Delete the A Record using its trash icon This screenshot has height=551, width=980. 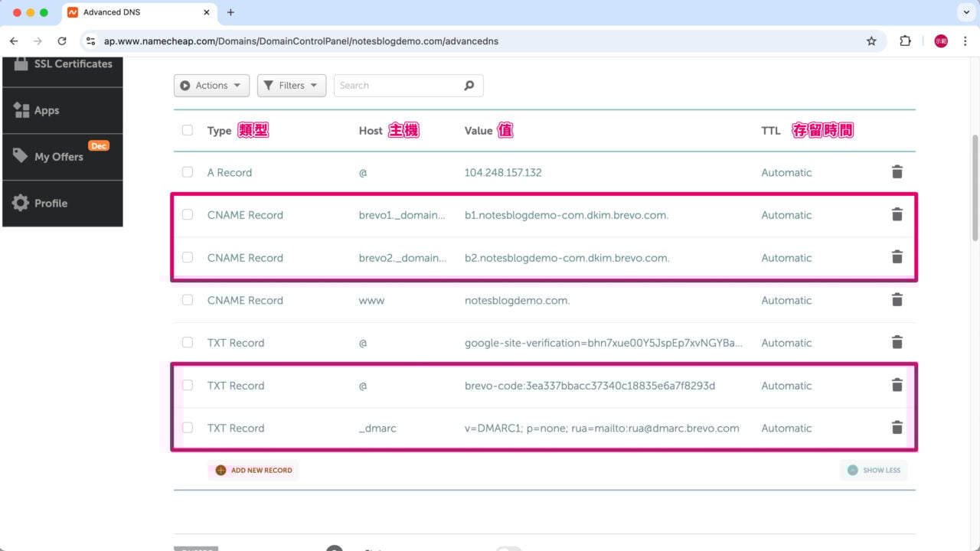[x=897, y=171]
